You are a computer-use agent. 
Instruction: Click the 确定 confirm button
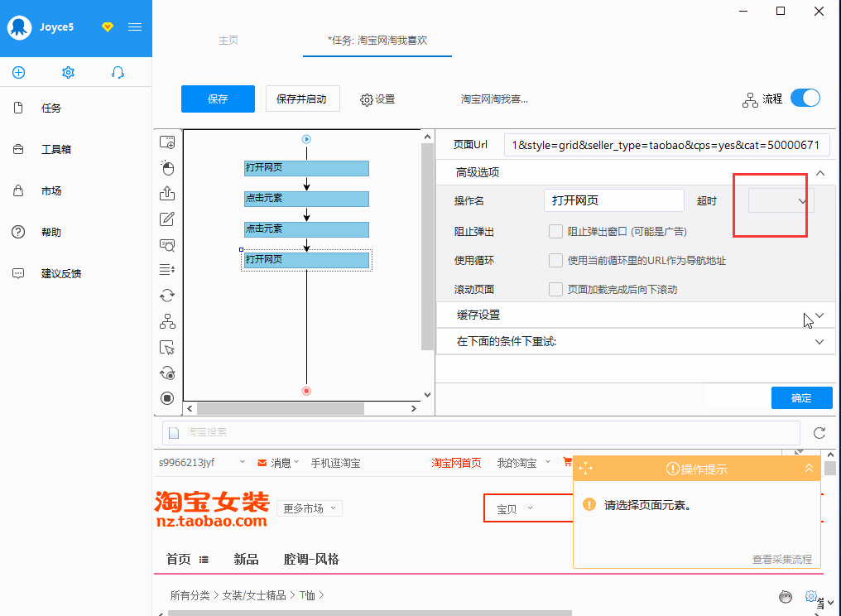[802, 397]
